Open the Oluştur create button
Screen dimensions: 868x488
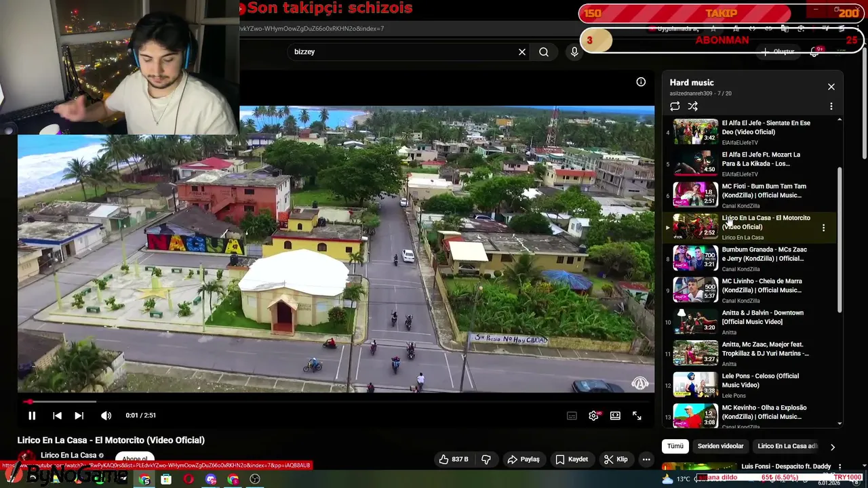pos(778,52)
